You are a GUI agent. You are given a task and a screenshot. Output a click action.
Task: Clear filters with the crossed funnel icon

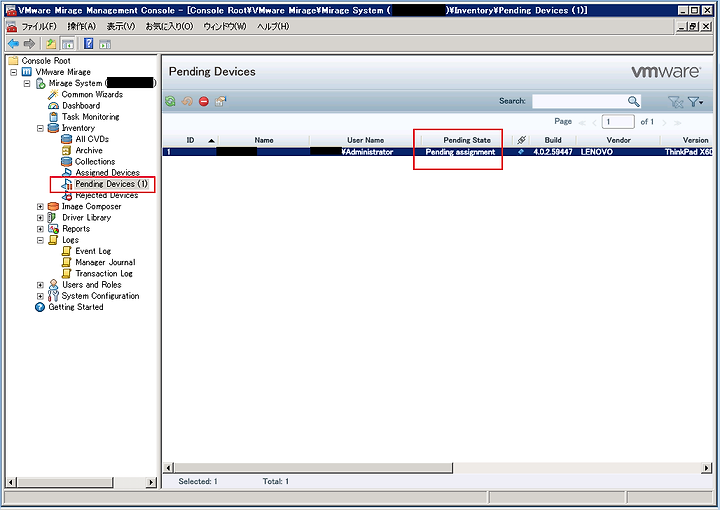[675, 102]
